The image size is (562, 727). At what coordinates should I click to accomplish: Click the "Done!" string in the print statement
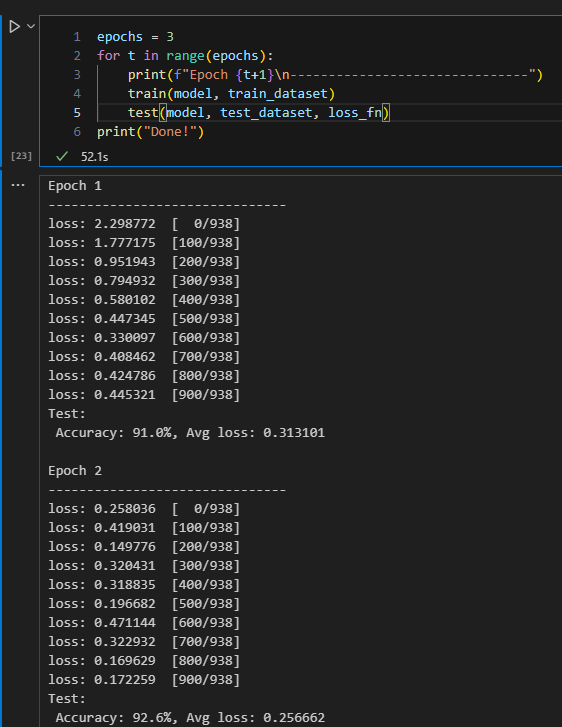coord(170,132)
